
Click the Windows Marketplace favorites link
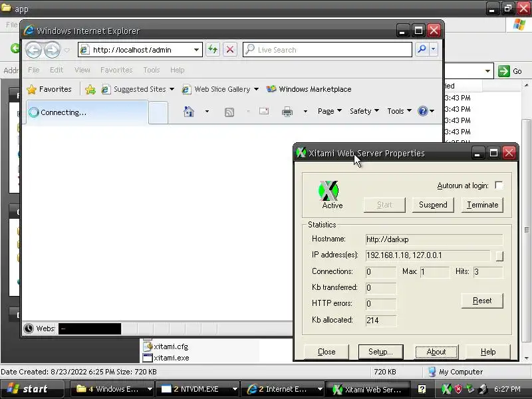pos(309,89)
